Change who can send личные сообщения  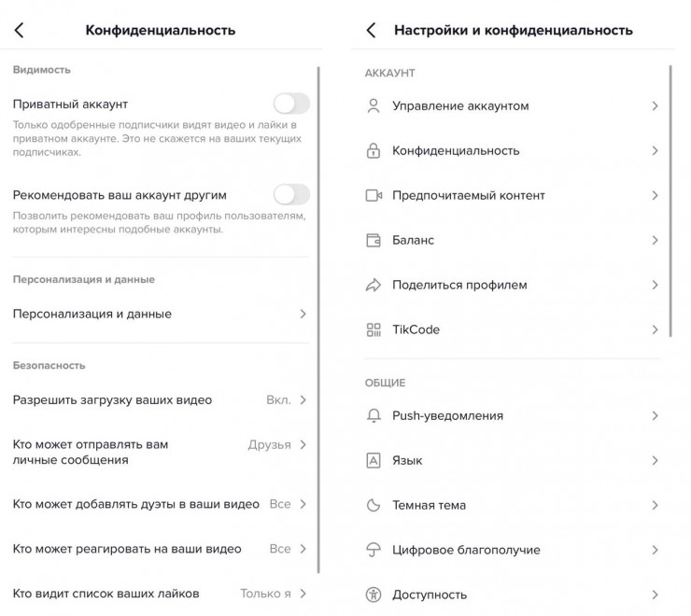pyautogui.click(x=159, y=452)
